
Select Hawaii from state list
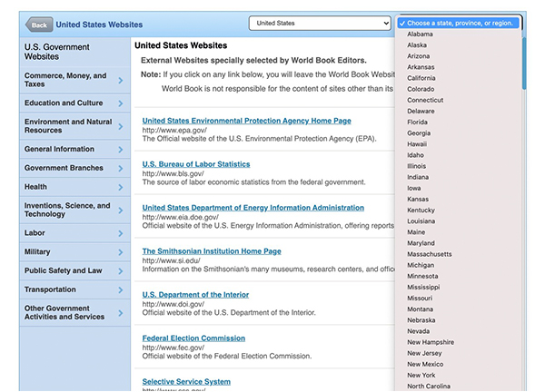point(417,144)
